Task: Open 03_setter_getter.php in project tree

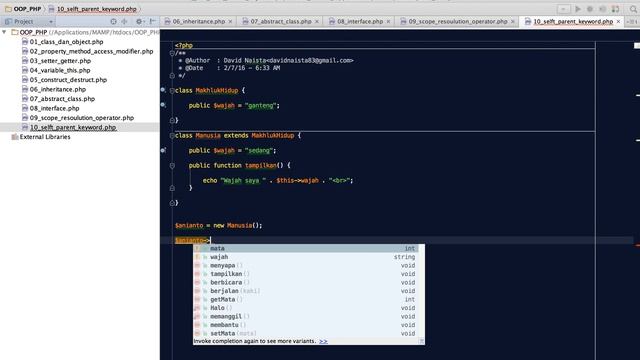Action: pyautogui.click(x=60, y=60)
